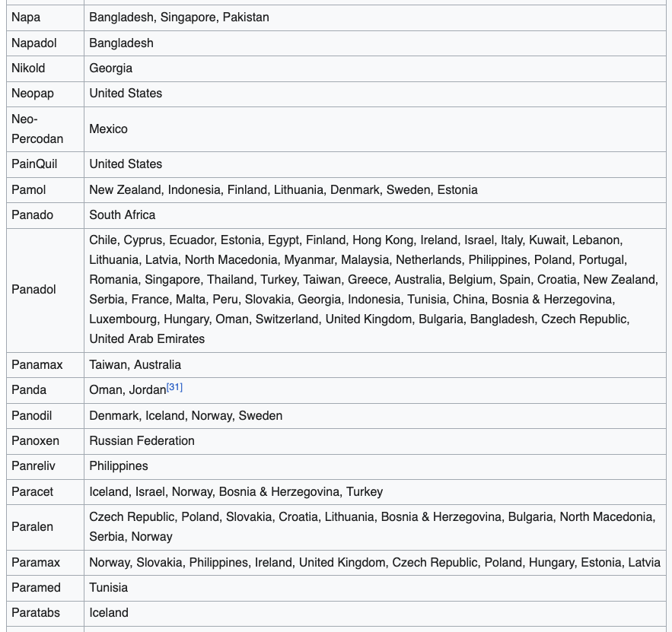Select 'Denmark, Iceland, Norway, Sweden' in Panodil row
Viewport: 672px width, 632px height.
(186, 416)
